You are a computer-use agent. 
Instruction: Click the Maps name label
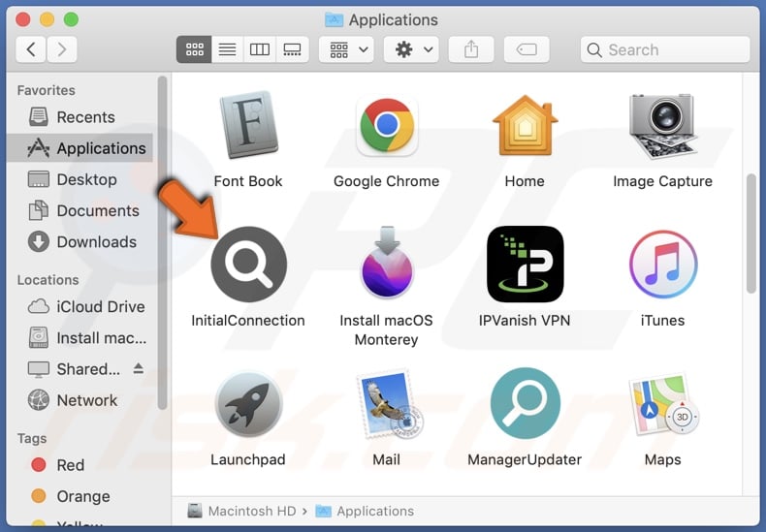click(x=663, y=459)
